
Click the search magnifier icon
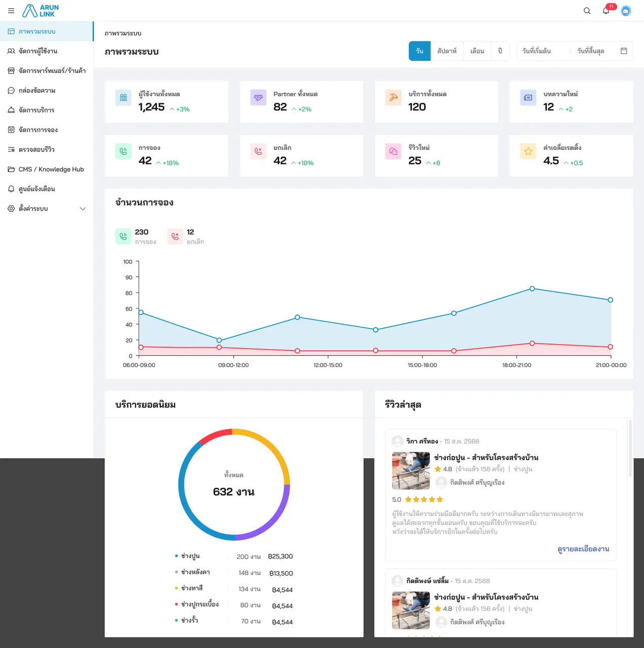[587, 11]
